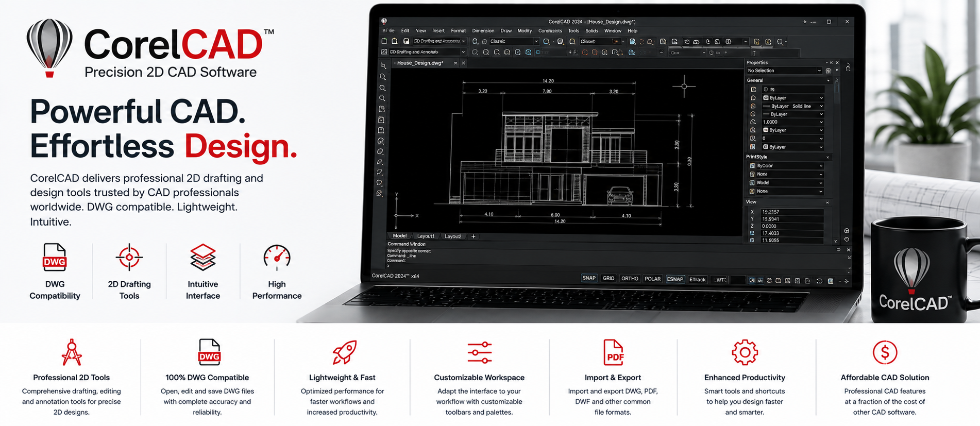This screenshot has height=426, width=980.
Task: Open the 1.0000 scale dropdown in Properties
Action: 792,122
